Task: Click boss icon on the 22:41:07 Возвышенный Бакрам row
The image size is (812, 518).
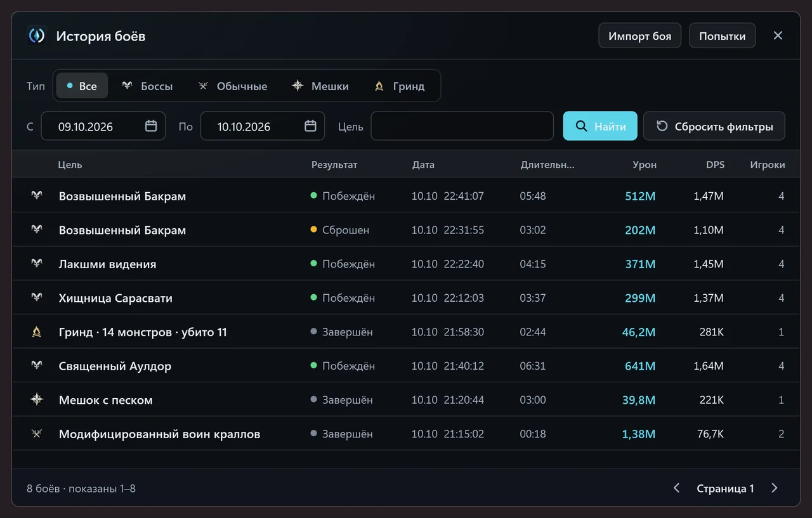Action: pyautogui.click(x=37, y=196)
